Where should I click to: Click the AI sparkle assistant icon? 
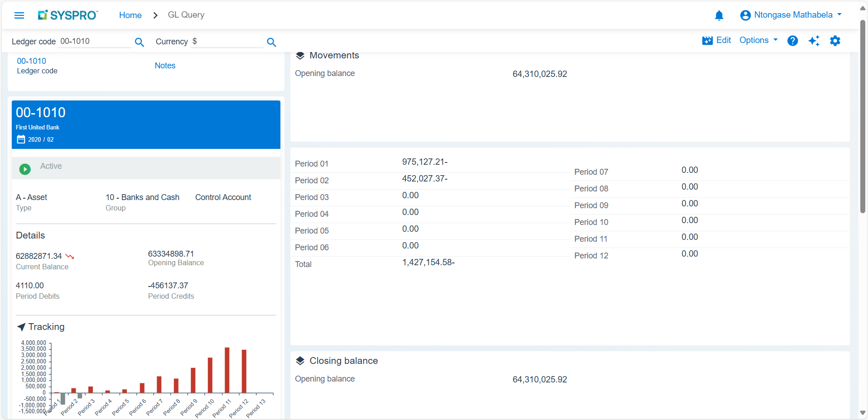tap(814, 41)
